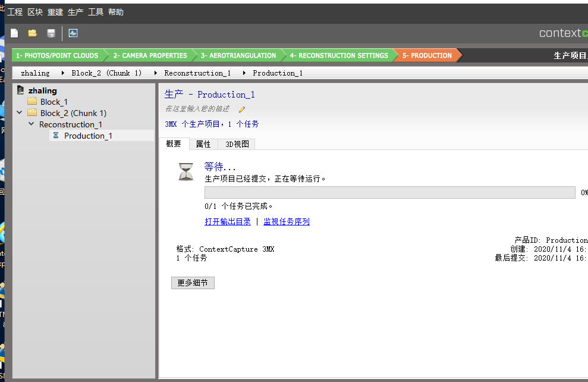Click the Block_1 folder icon

[x=32, y=101]
